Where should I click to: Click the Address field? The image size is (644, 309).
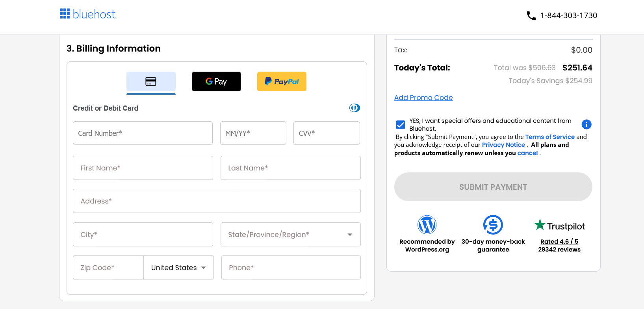click(217, 201)
